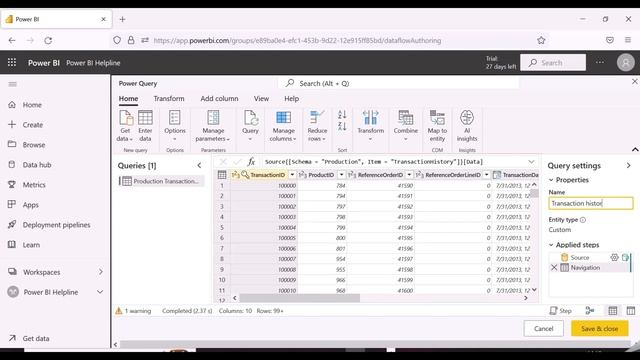Click the fx formula icon

[x=251, y=162]
